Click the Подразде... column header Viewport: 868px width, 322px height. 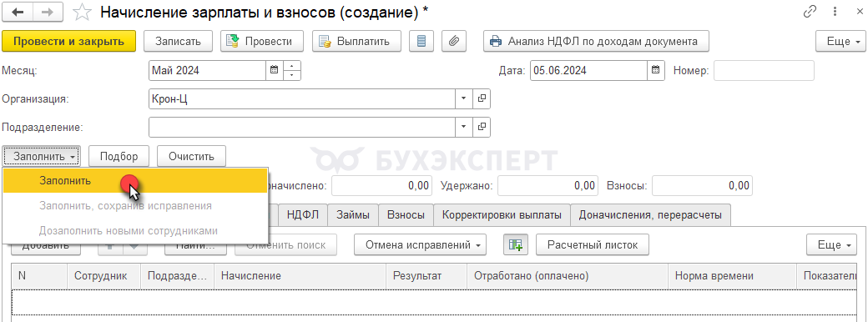pyautogui.click(x=178, y=275)
